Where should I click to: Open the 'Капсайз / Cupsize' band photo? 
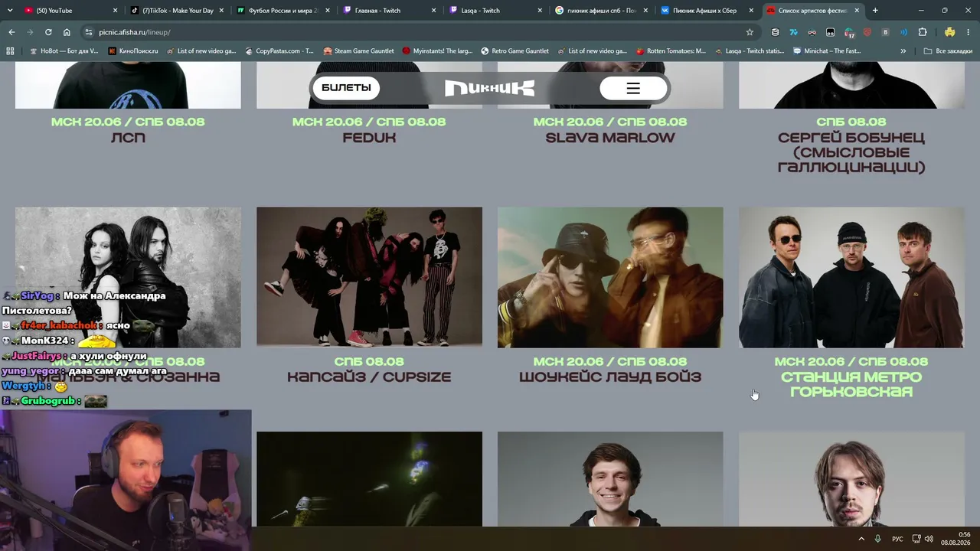tap(369, 277)
